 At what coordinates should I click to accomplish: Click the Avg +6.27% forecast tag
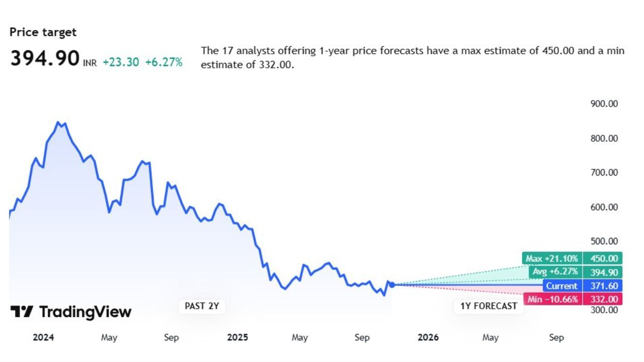[x=555, y=272]
